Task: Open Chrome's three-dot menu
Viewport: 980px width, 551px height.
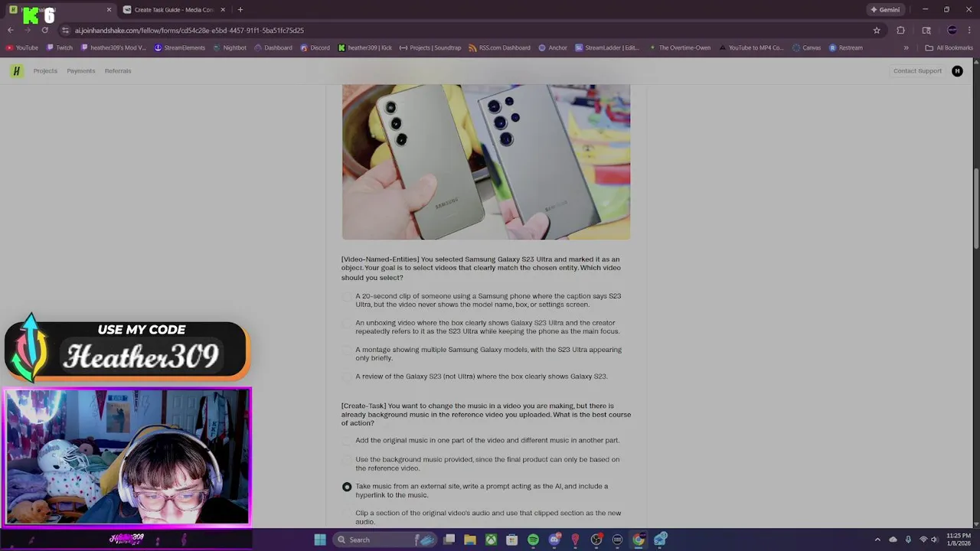Action: coord(969,30)
